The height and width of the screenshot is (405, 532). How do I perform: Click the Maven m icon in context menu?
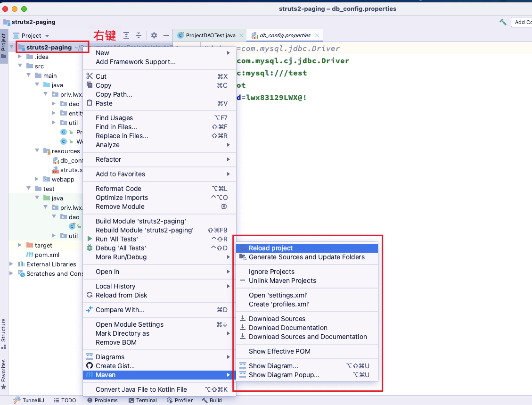pyautogui.click(x=89, y=375)
